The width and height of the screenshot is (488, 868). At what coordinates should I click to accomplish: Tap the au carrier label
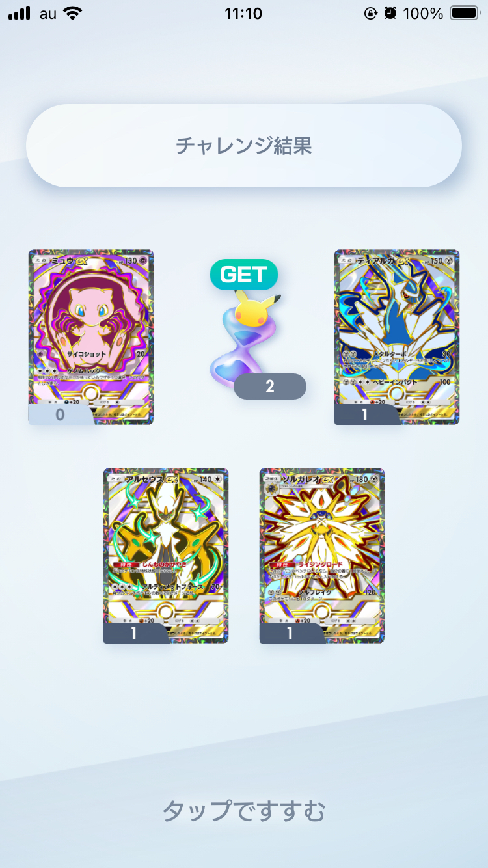[x=48, y=14]
